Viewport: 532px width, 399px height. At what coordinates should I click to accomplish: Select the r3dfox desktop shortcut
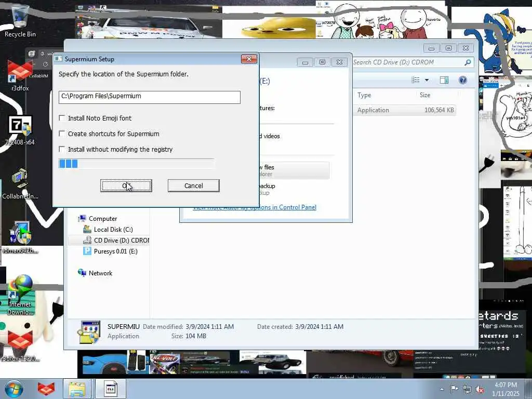[20, 75]
